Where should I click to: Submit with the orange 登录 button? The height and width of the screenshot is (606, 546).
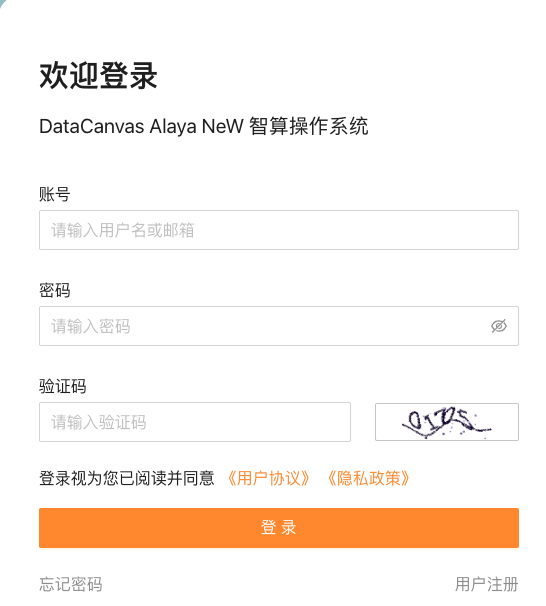(279, 528)
